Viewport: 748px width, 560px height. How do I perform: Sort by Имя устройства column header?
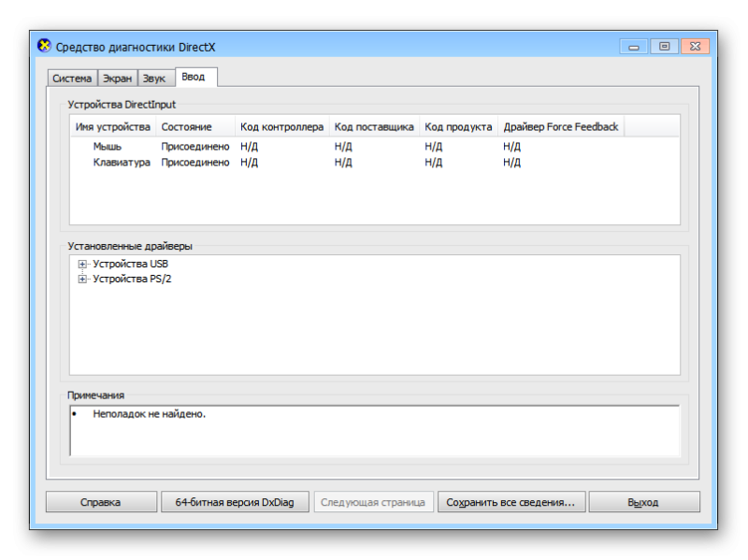click(113, 127)
